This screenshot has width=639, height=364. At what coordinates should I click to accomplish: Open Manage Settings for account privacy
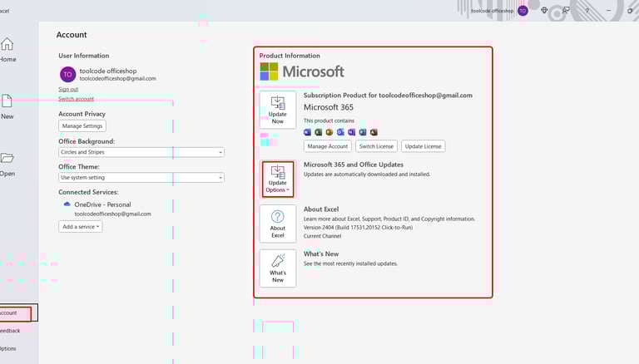tap(82, 125)
